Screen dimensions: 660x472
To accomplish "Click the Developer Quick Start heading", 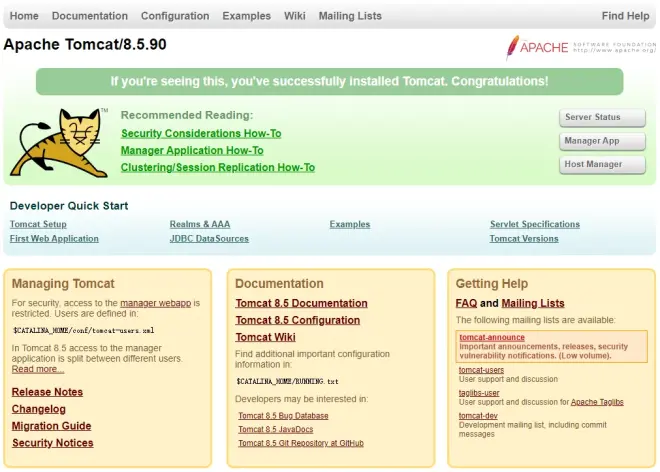I will 69,206.
